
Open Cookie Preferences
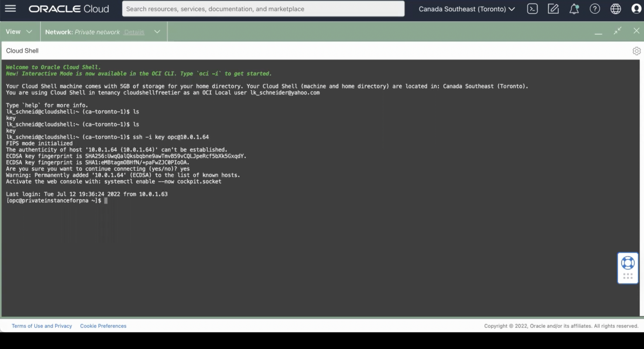[x=103, y=326]
